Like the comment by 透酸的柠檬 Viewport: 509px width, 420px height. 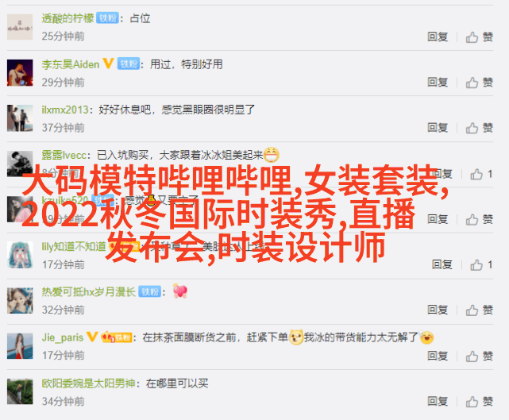(479, 37)
